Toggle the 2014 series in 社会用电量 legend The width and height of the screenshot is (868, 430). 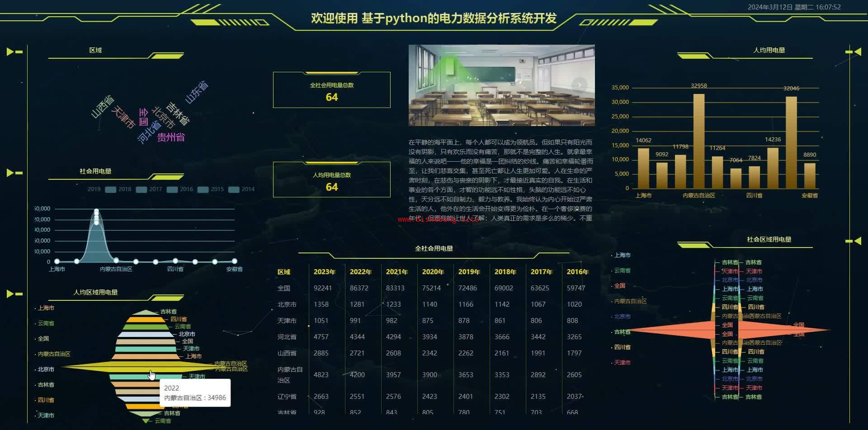pos(241,189)
